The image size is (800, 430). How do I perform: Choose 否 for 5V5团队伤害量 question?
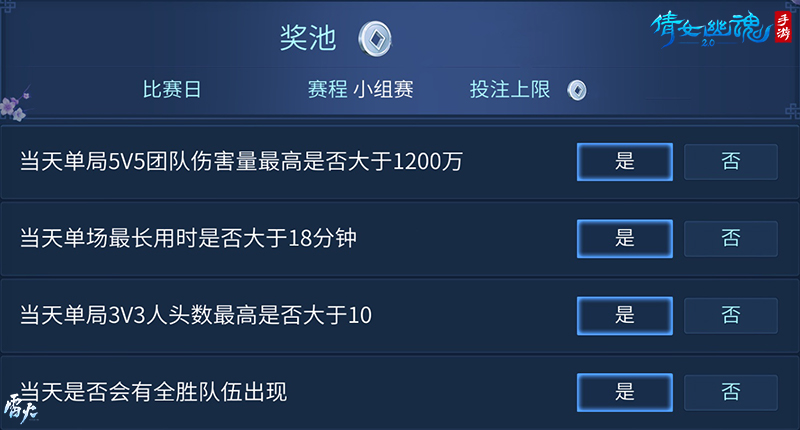pyautogui.click(x=730, y=162)
